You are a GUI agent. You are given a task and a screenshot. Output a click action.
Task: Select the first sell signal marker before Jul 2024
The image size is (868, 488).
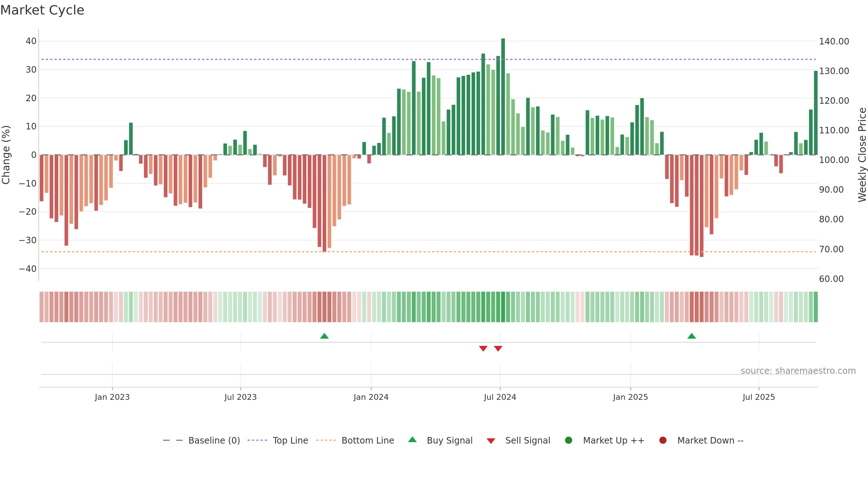tap(483, 348)
